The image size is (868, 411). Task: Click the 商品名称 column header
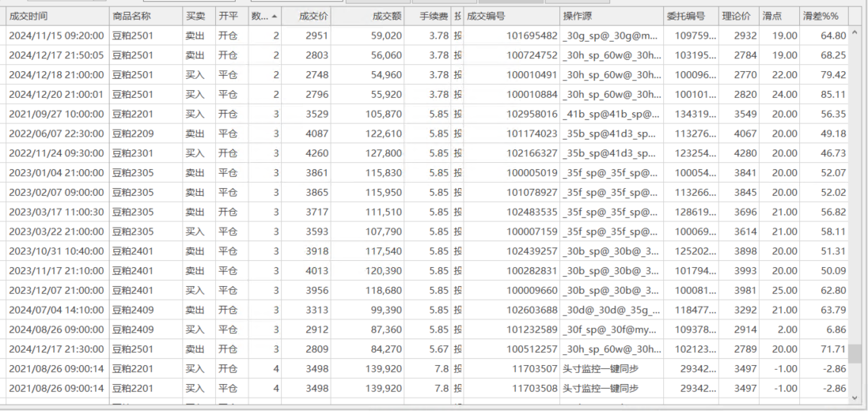pos(146,17)
